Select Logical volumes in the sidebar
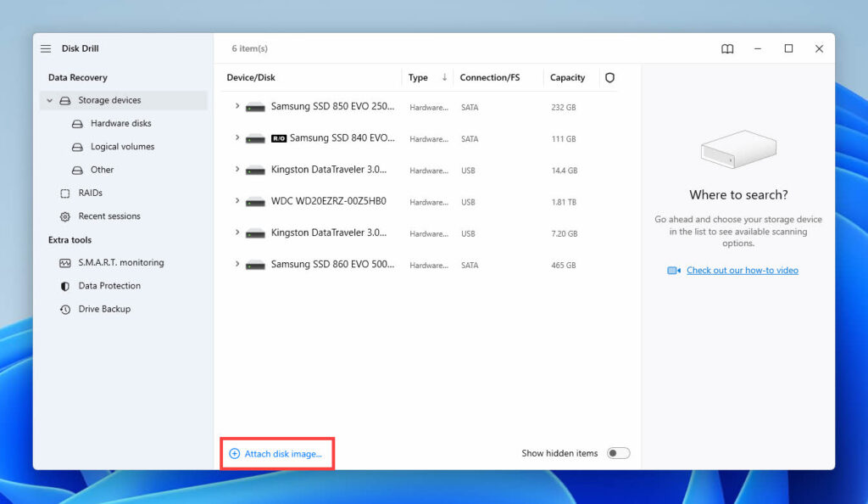The height and width of the screenshot is (504, 868). 122,146
